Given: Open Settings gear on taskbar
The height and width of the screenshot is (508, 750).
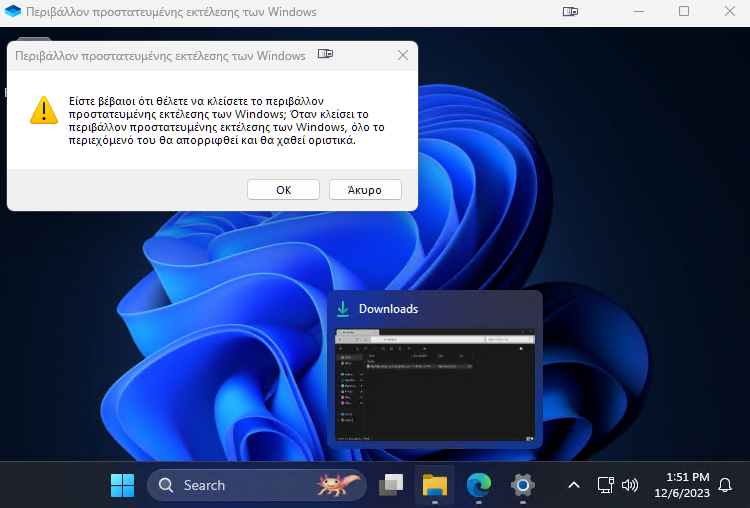Looking at the screenshot, I should tap(522, 485).
